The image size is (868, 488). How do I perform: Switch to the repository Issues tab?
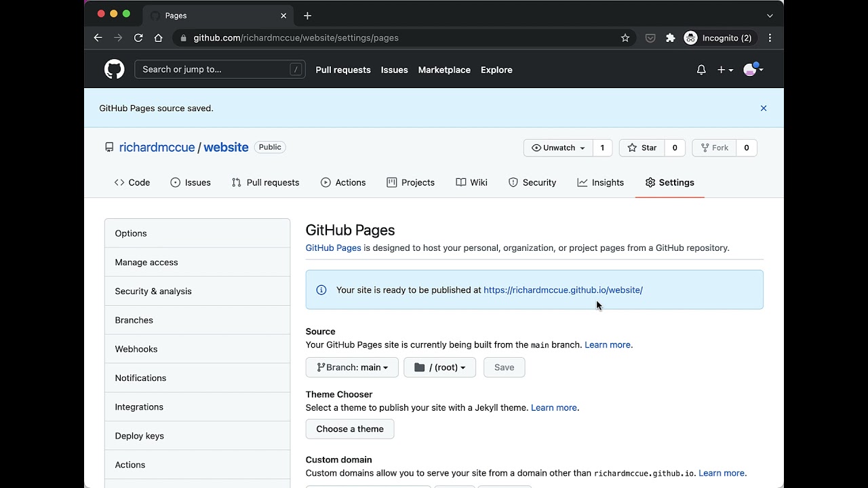(191, 182)
